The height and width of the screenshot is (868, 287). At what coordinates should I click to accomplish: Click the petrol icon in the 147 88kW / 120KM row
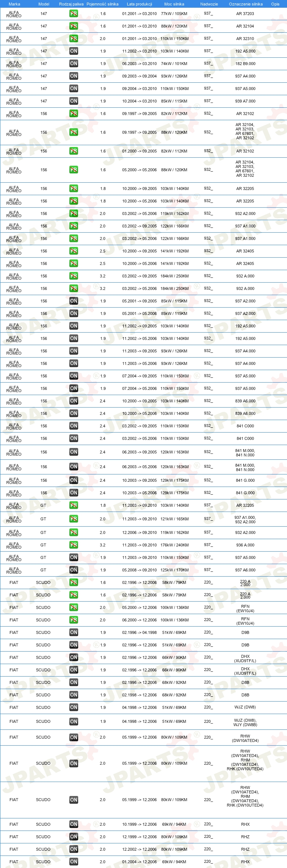(x=74, y=26)
